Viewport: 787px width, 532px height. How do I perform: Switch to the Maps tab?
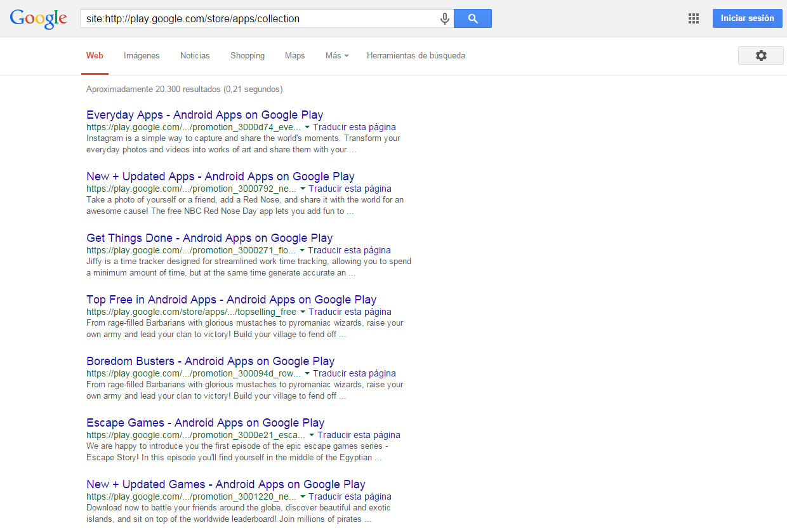tap(295, 56)
